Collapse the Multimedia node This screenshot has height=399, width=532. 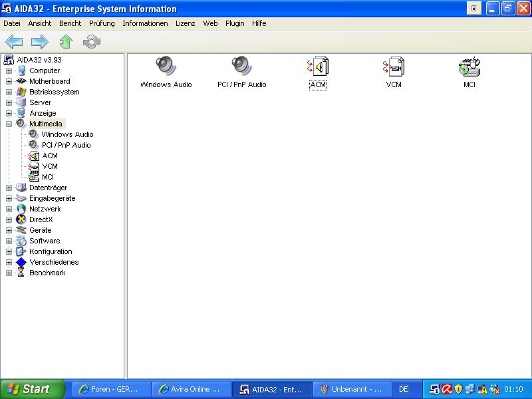(9, 124)
